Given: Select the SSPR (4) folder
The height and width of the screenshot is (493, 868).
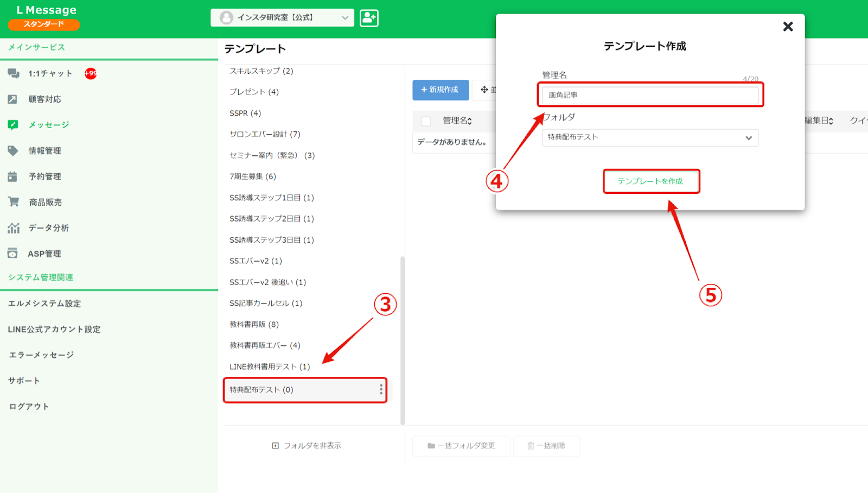Looking at the screenshot, I should (x=245, y=113).
